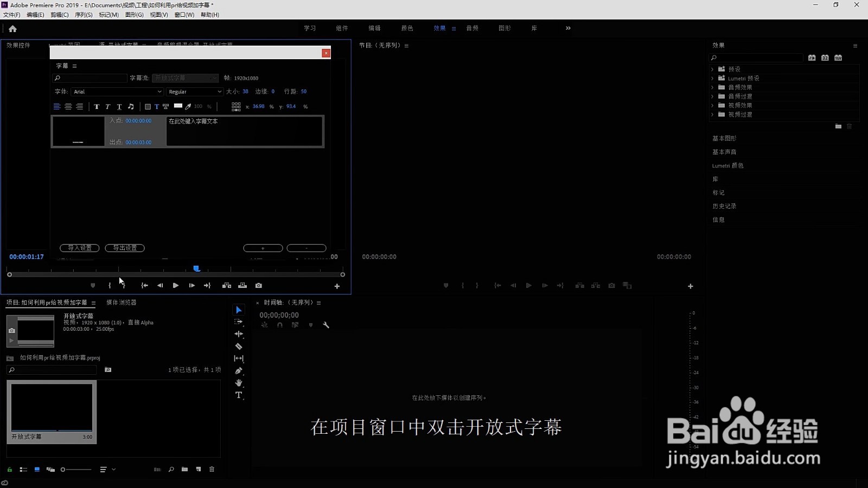Select the Ripple Edit tool
Screen dimensions: 868x488
coord(239,334)
